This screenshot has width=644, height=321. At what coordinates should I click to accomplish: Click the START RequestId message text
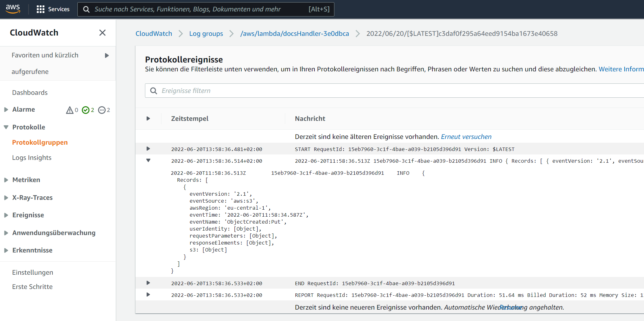(x=405, y=149)
